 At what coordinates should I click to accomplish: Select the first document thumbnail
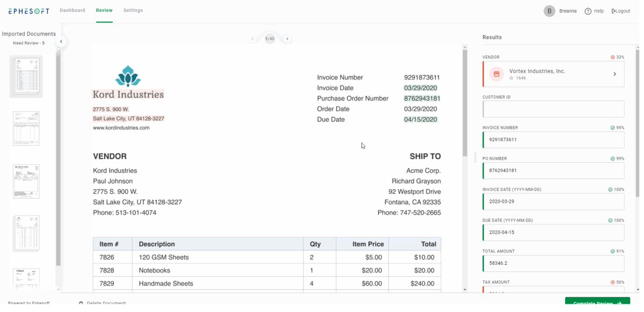coord(26,76)
